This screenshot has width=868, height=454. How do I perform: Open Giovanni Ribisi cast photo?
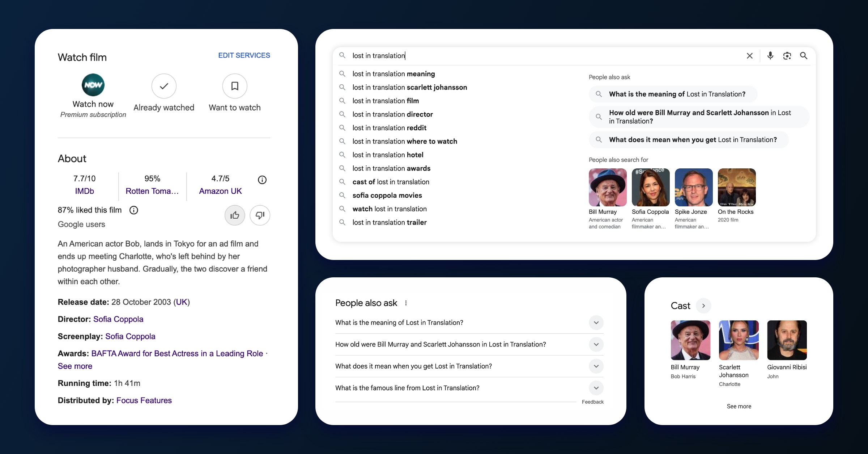[787, 340]
